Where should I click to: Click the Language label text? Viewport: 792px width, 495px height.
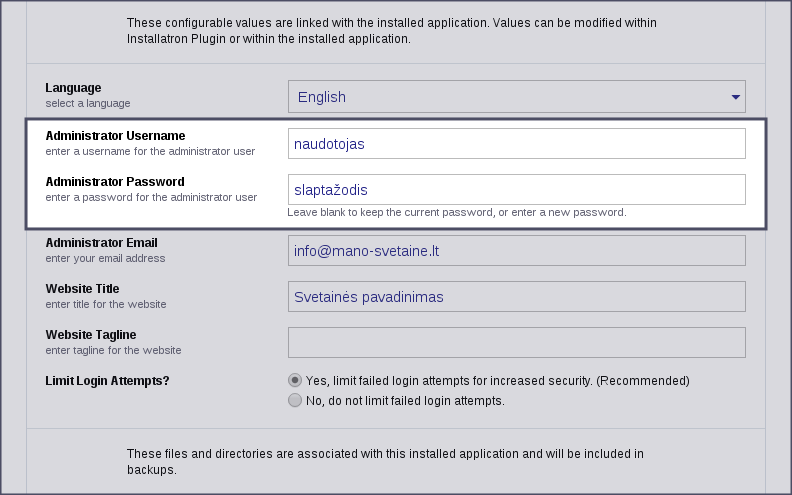pos(73,88)
